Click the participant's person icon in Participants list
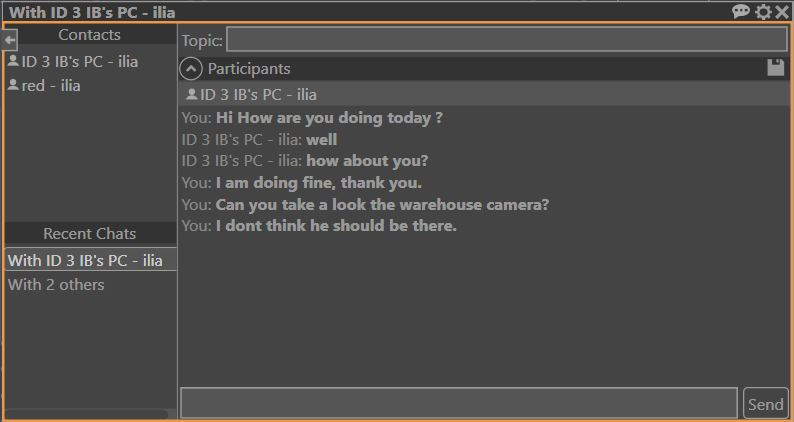This screenshot has height=422, width=794. point(191,95)
